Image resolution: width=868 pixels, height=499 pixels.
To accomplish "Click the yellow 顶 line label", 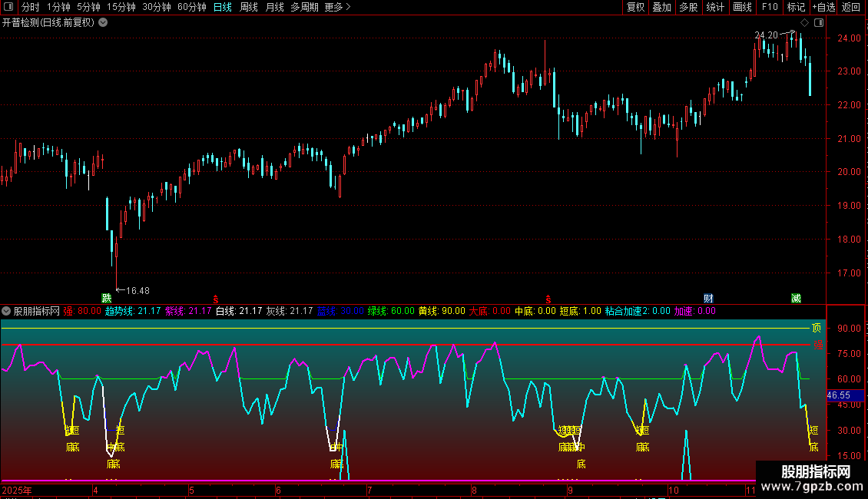I will click(x=816, y=328).
